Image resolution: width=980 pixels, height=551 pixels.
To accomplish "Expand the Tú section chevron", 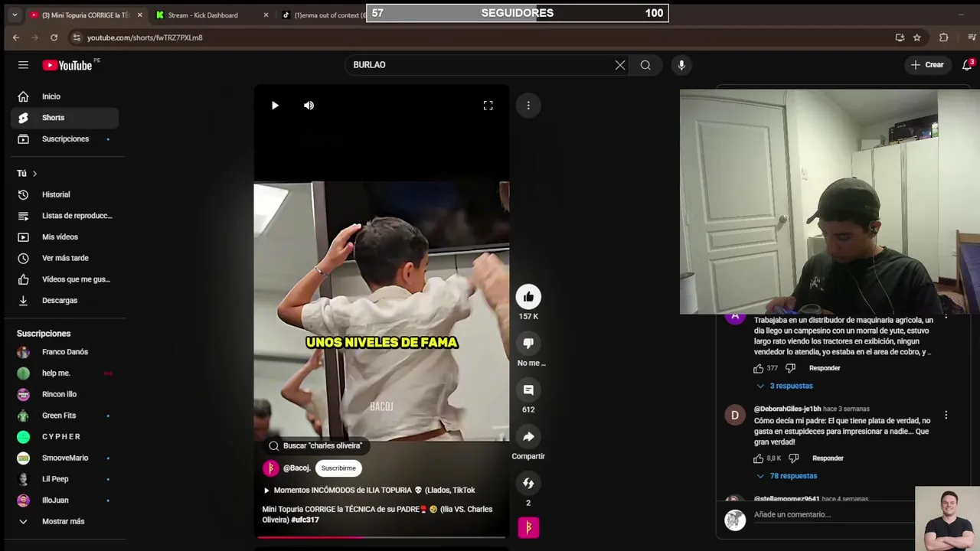I will point(34,174).
